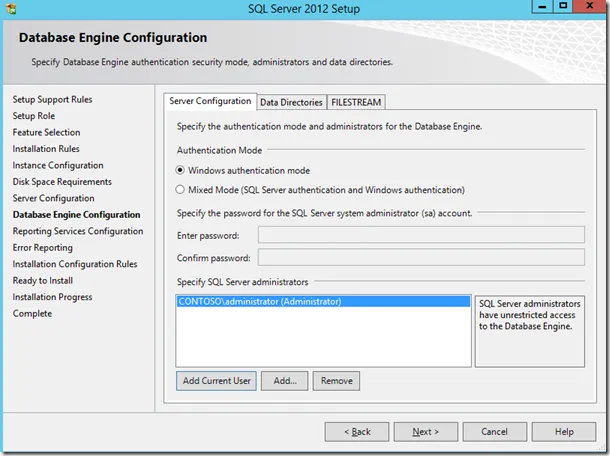Click the SQL Server administrators description box

click(529, 331)
